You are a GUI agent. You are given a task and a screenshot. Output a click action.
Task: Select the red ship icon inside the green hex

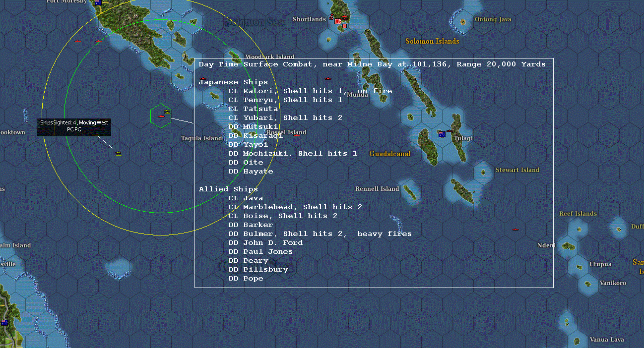pyautogui.click(x=161, y=116)
